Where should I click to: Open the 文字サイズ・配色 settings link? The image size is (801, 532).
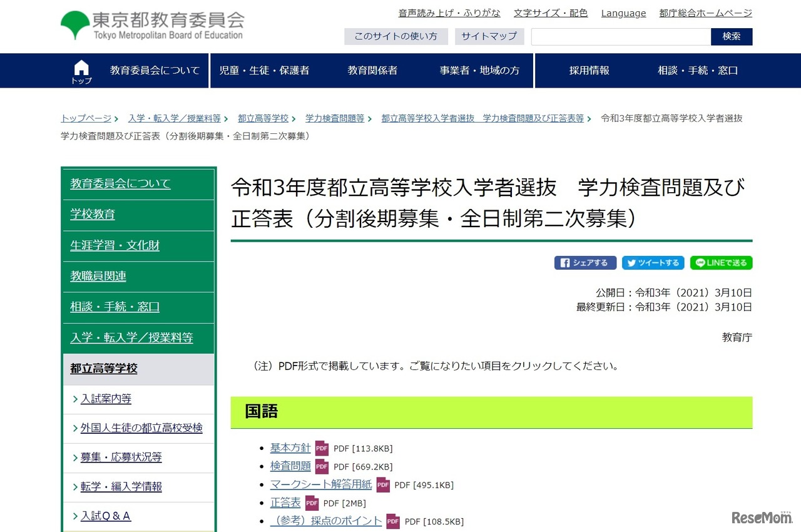point(551,13)
